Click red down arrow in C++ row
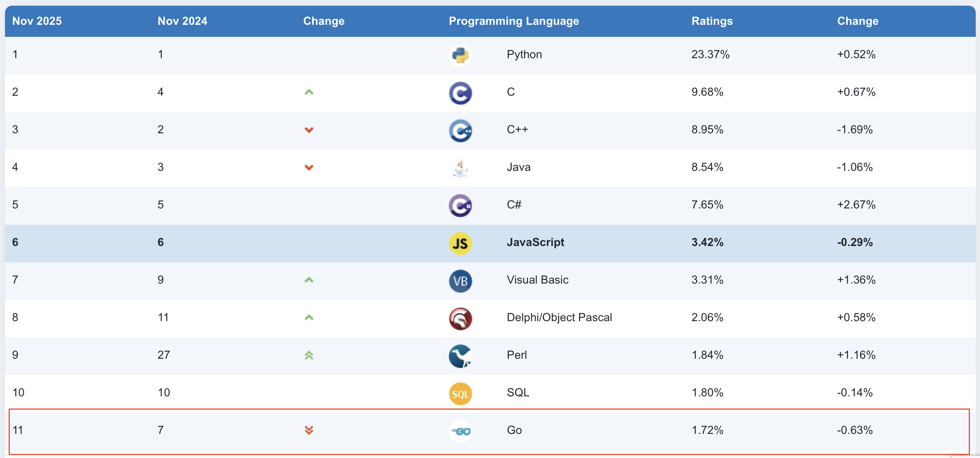Screen dimensions: 980x458 click(309, 130)
